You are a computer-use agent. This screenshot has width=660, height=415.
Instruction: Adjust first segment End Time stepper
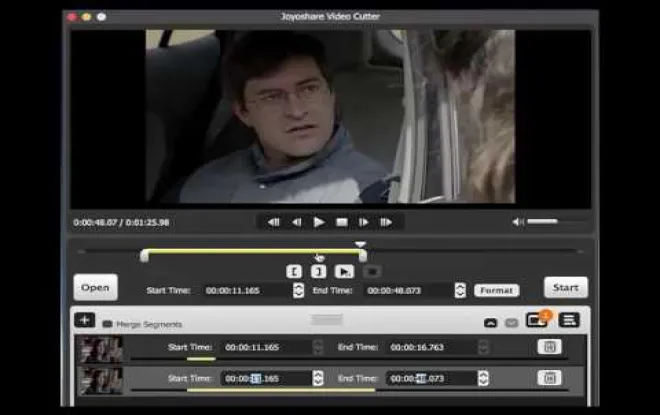click(x=483, y=347)
